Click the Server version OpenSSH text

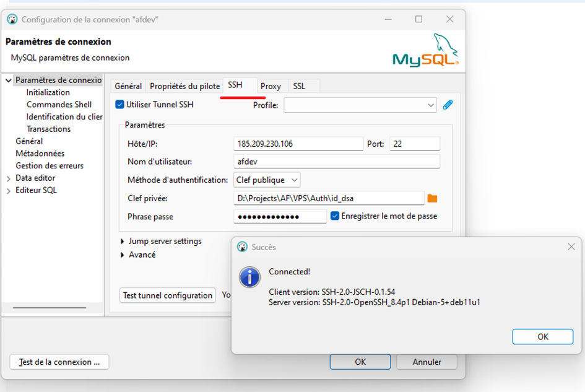374,302
